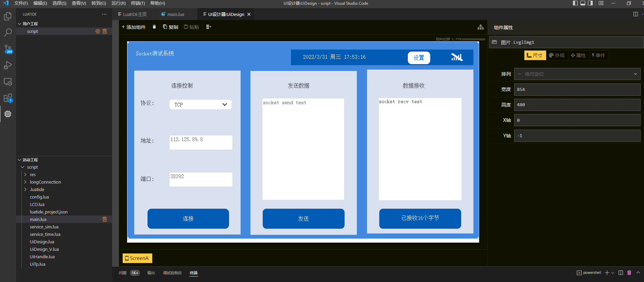
Task: Open the Explorer view in activity bar
Action: pyautogui.click(x=7, y=16)
